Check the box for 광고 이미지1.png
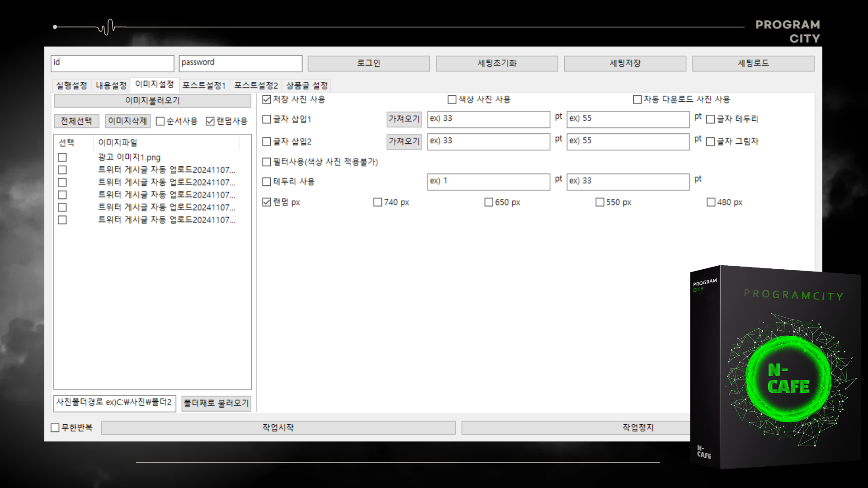Image resolution: width=868 pixels, height=488 pixels. 62,157
